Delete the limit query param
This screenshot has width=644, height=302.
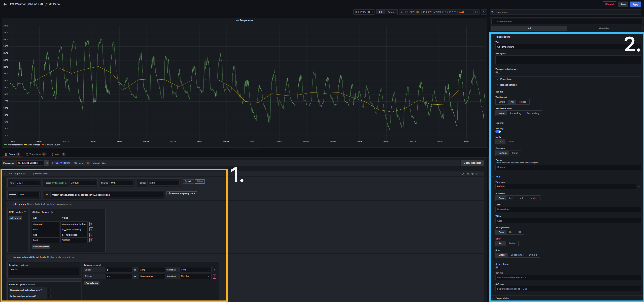point(91,240)
